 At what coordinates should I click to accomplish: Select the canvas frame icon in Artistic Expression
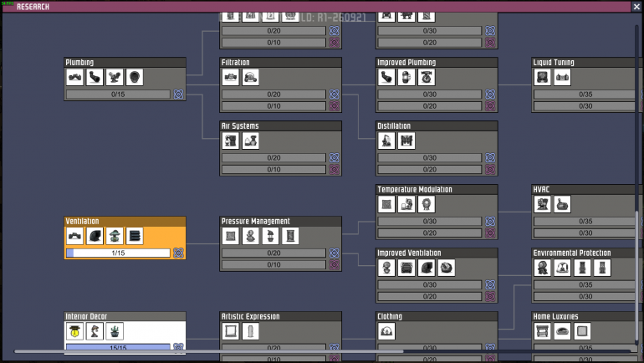click(230, 331)
